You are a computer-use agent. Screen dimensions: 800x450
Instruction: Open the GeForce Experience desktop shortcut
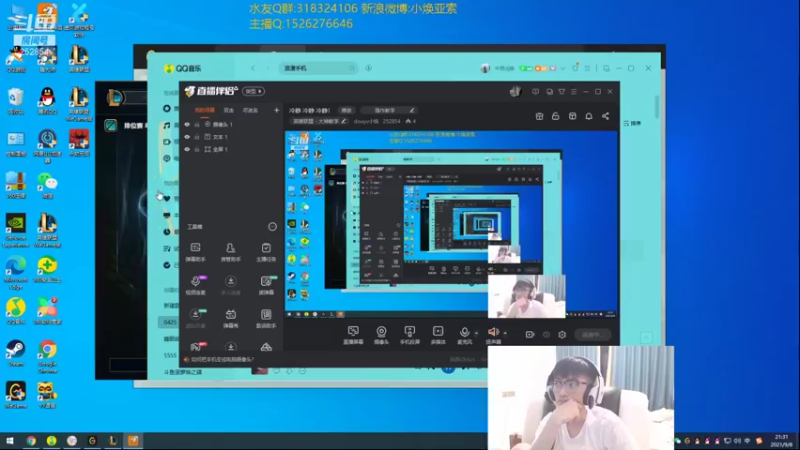tap(15, 231)
